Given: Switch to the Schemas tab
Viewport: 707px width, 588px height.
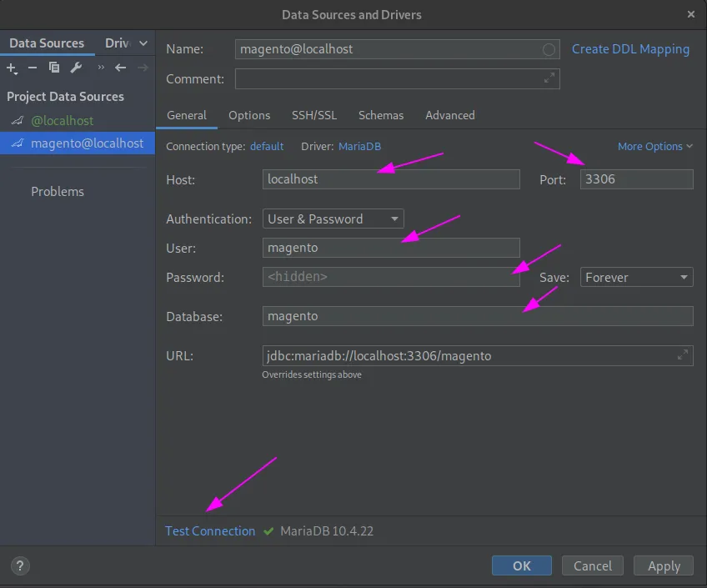Looking at the screenshot, I should coord(381,115).
